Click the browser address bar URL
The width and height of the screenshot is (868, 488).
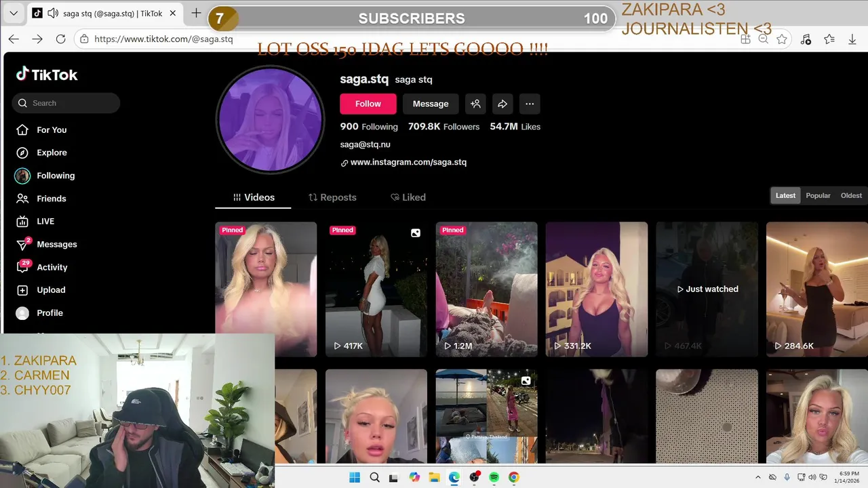pos(163,39)
